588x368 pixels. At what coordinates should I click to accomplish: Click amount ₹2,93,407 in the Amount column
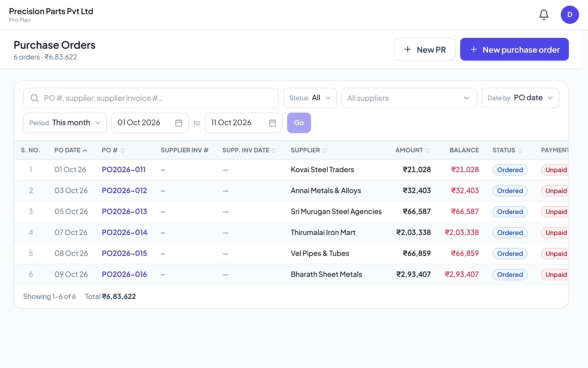click(413, 274)
